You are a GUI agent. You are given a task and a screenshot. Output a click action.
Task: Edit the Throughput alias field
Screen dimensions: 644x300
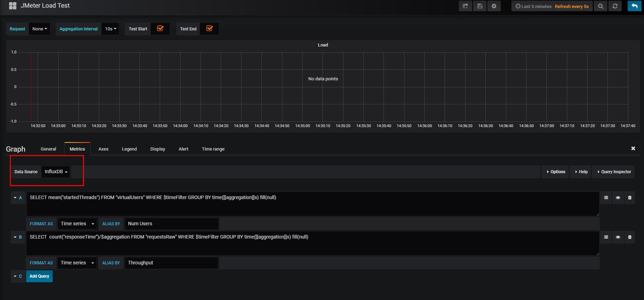pos(172,263)
